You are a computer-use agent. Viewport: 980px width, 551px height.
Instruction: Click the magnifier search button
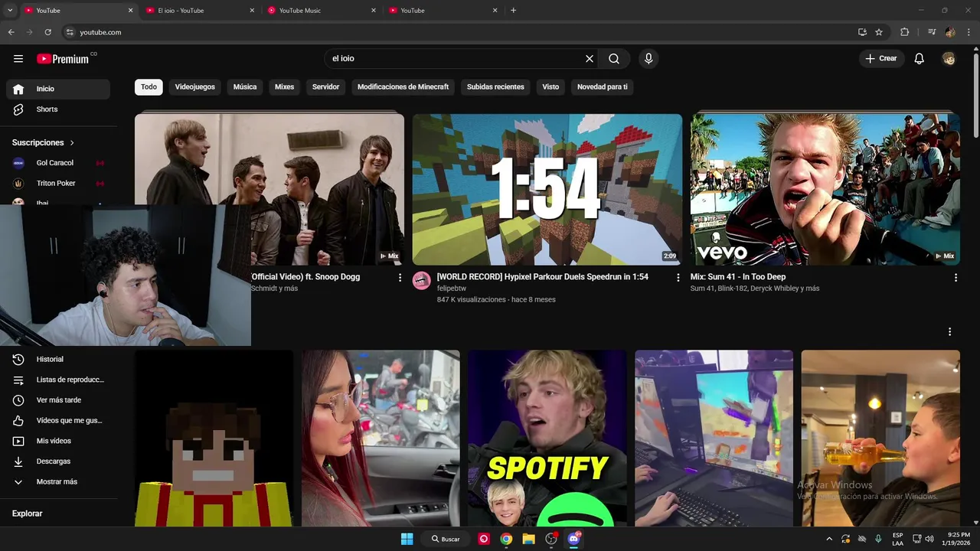(x=614, y=59)
